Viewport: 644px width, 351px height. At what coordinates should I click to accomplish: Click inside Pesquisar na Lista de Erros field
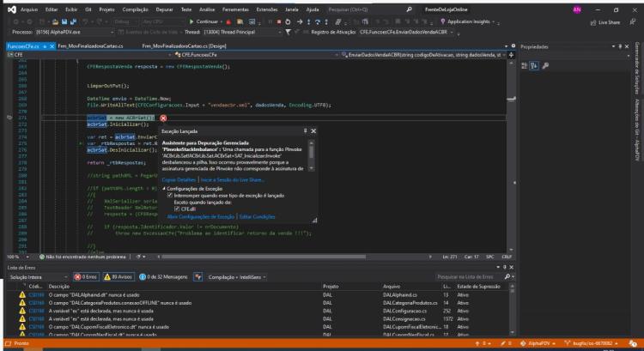(469, 276)
